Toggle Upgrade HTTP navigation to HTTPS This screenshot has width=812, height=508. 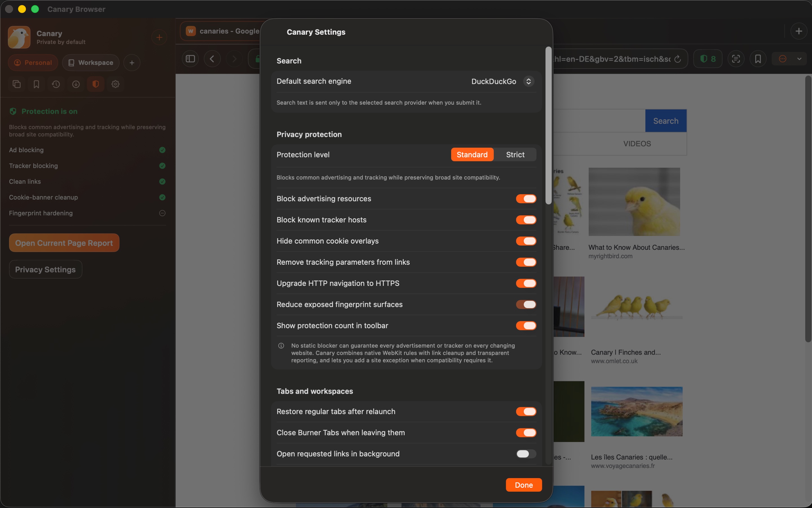pos(526,283)
